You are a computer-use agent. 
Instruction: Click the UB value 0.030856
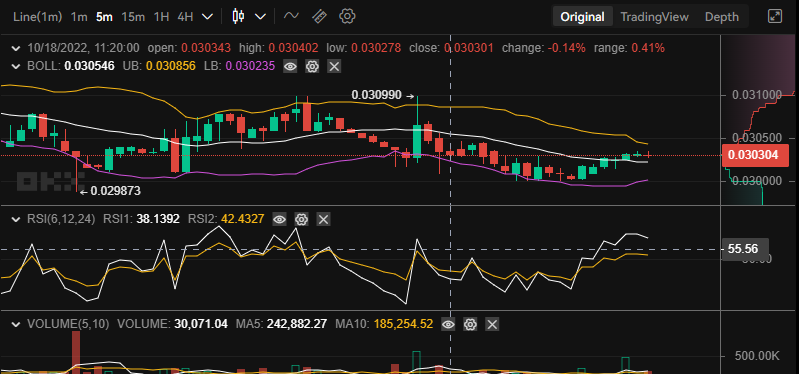pos(171,66)
